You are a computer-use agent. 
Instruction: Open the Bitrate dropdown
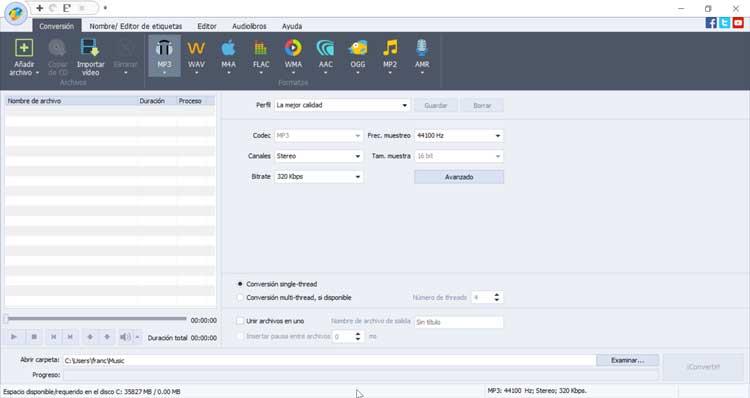[x=318, y=177]
